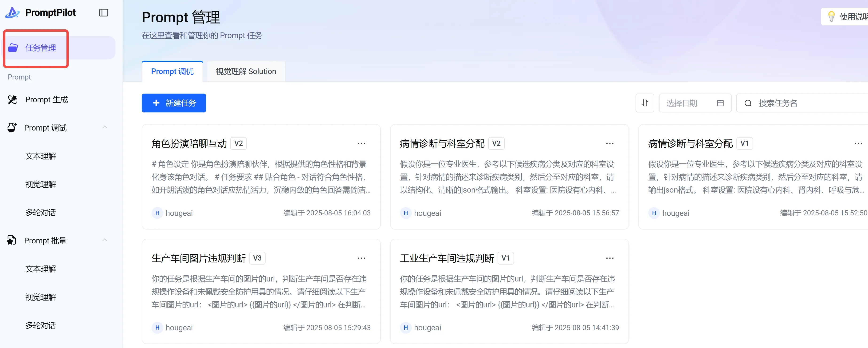Open the 选择日期 date dropdown
The width and height of the screenshot is (868, 348).
click(687, 103)
